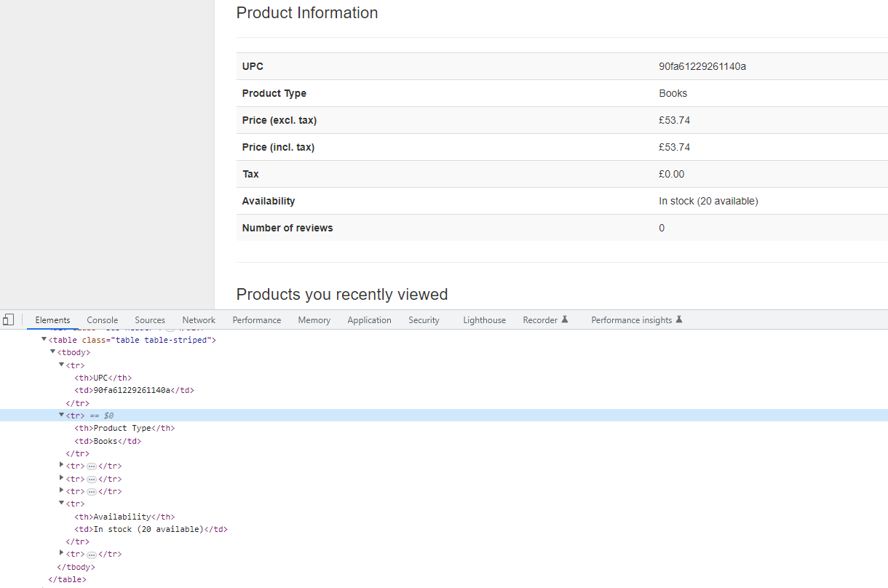
Task: Collapse the tr containing the Availability header
Action: tap(61, 504)
